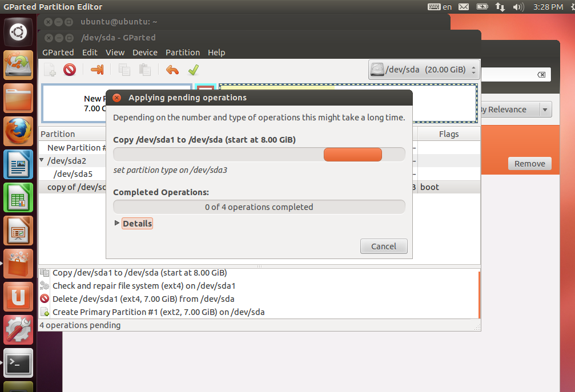The height and width of the screenshot is (392, 575).
Task: Click the Remove button in background window
Action: [529, 164]
